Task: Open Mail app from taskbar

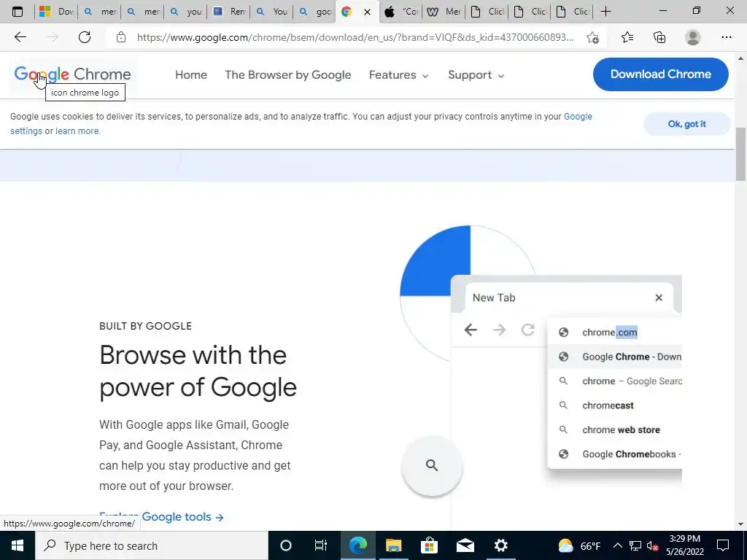Action: pos(465,545)
